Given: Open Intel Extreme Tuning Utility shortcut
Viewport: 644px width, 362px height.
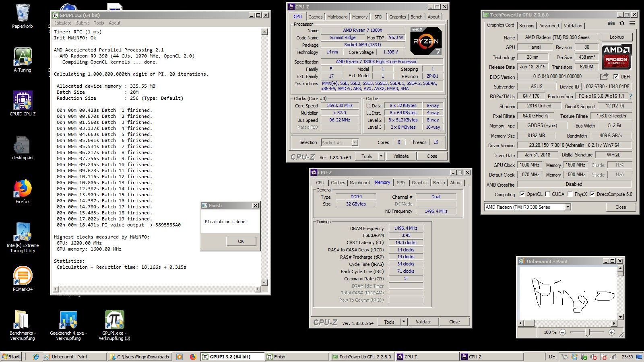Looking at the screenshot, I should (23, 237).
